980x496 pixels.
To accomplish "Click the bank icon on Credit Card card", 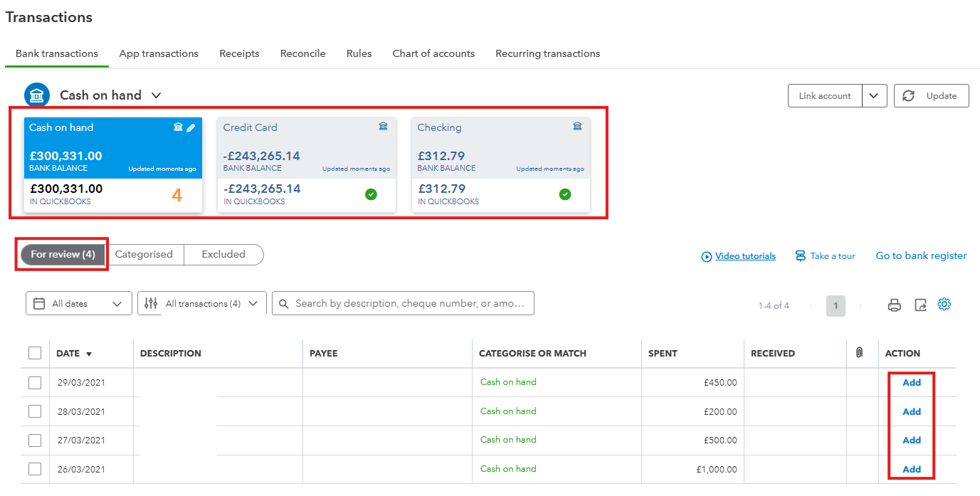I will click(x=383, y=127).
